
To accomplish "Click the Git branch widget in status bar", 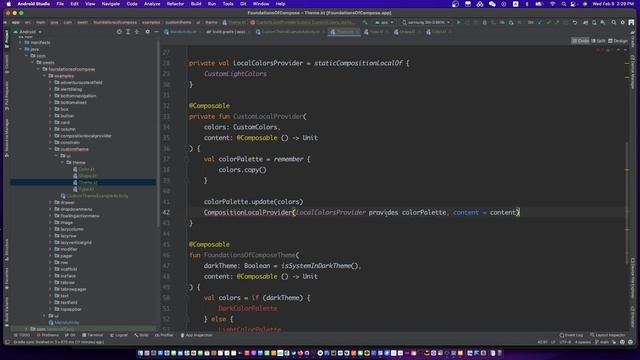I will [602, 342].
